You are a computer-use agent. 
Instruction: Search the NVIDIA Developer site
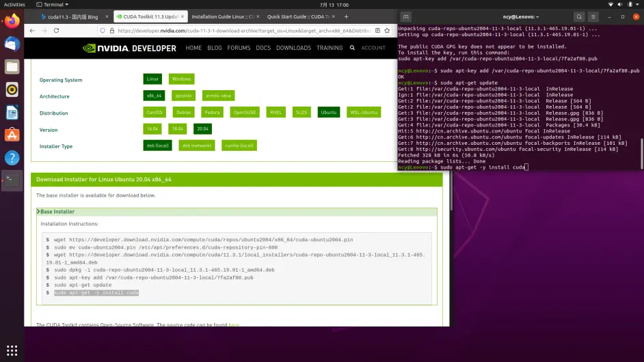(352, 48)
